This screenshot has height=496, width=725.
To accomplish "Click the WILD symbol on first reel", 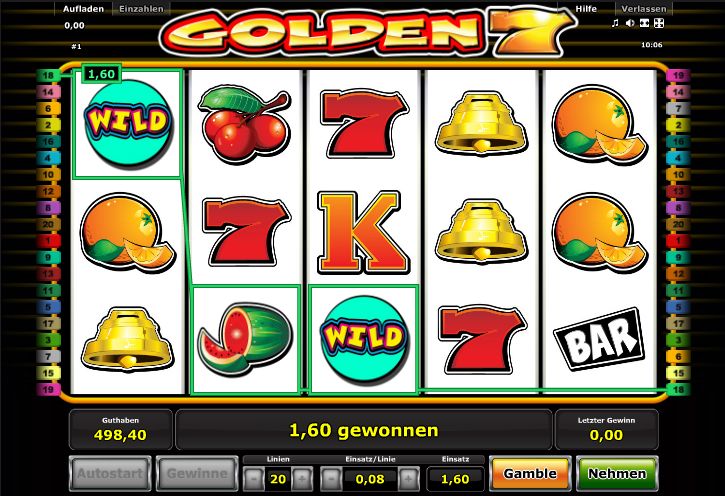I will pos(128,123).
